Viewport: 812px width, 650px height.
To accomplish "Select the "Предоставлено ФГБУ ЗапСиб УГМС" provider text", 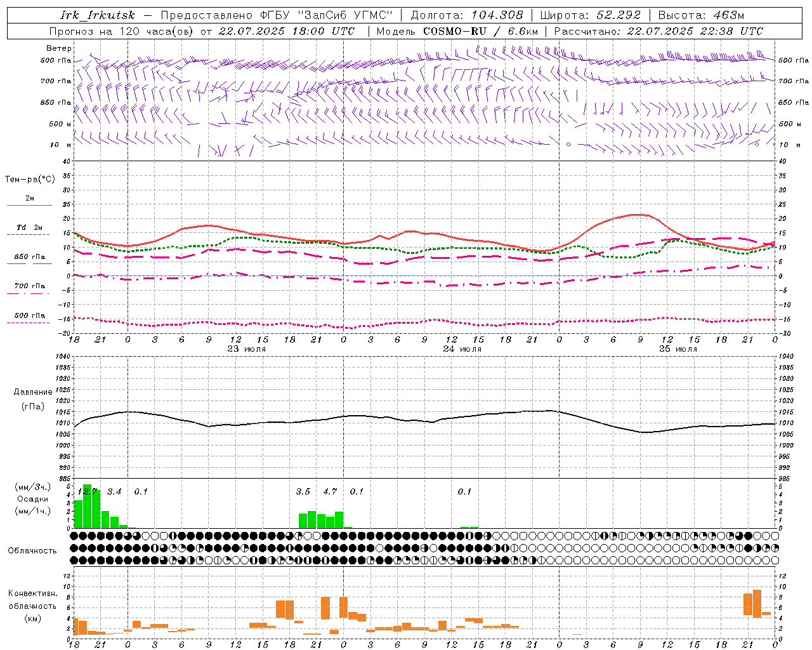I will [277, 15].
